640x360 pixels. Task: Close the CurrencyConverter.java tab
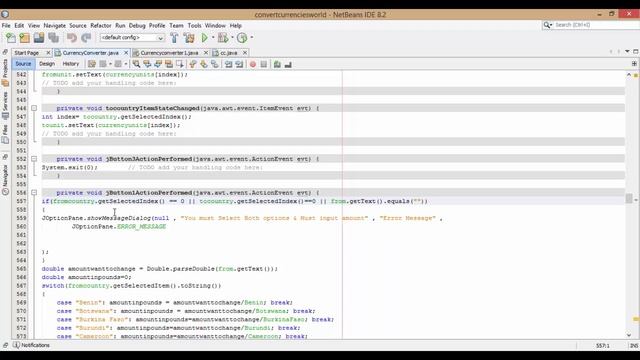tap(126, 53)
